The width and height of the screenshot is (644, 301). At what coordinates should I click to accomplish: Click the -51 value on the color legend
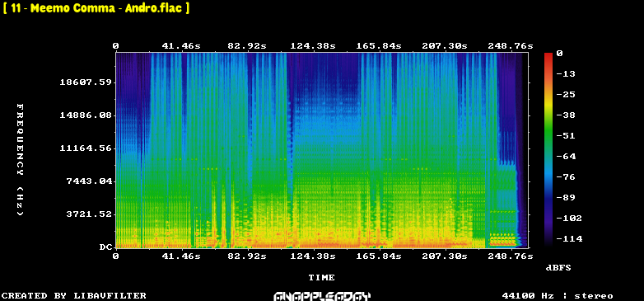567,136
